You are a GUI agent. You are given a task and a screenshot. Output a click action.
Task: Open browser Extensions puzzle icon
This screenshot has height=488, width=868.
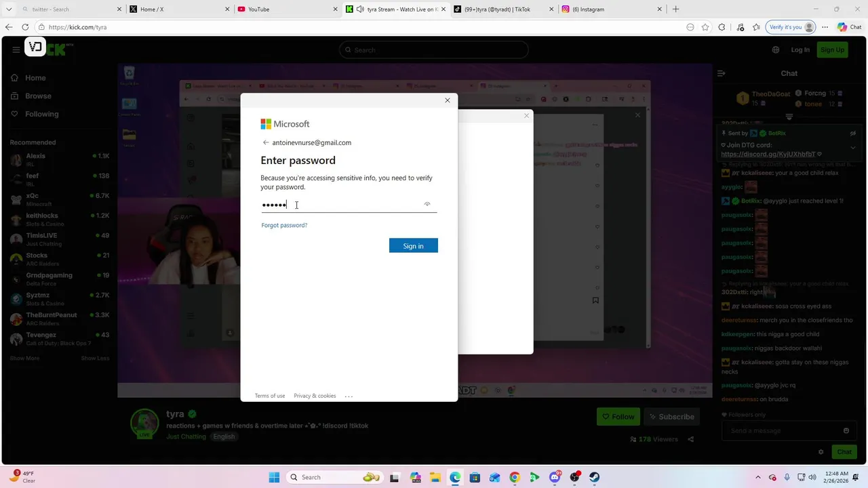pos(722,27)
